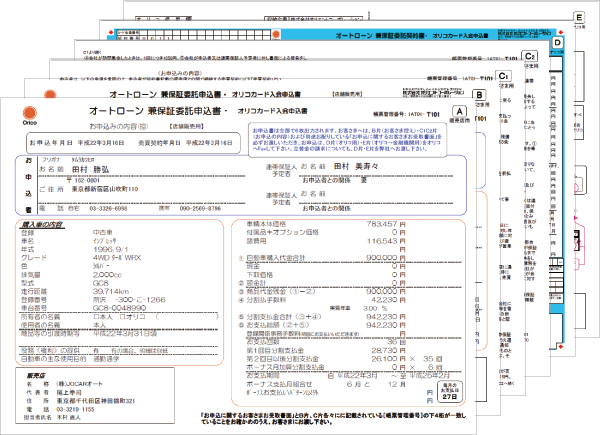This screenshot has width=600, height=435.
Task: Click the address '東京都新宿区山吹町110'
Action: [105, 189]
